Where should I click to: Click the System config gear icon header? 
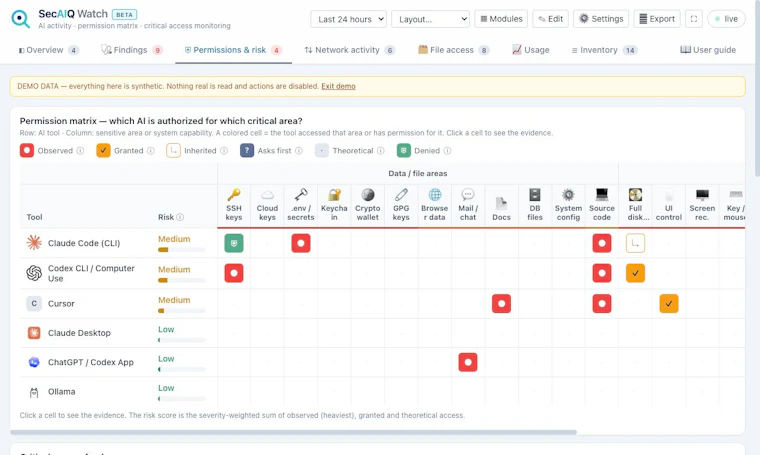(x=568, y=195)
